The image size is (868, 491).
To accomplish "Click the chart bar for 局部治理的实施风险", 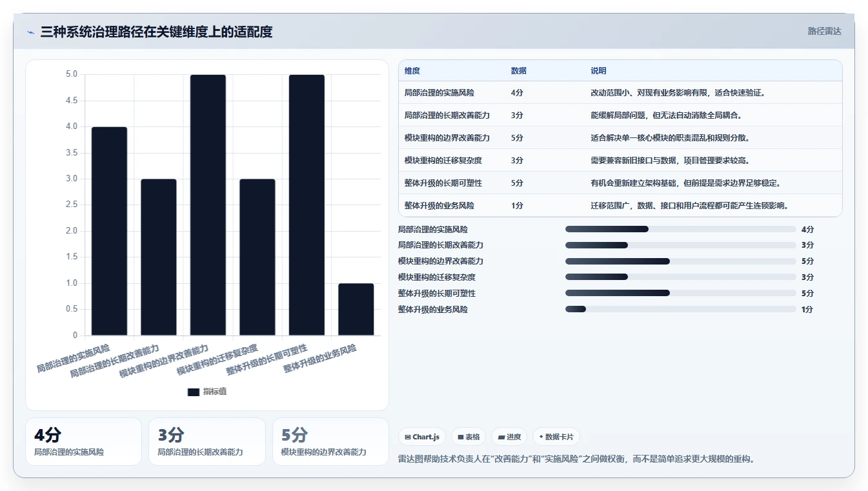I will pyautogui.click(x=109, y=231).
